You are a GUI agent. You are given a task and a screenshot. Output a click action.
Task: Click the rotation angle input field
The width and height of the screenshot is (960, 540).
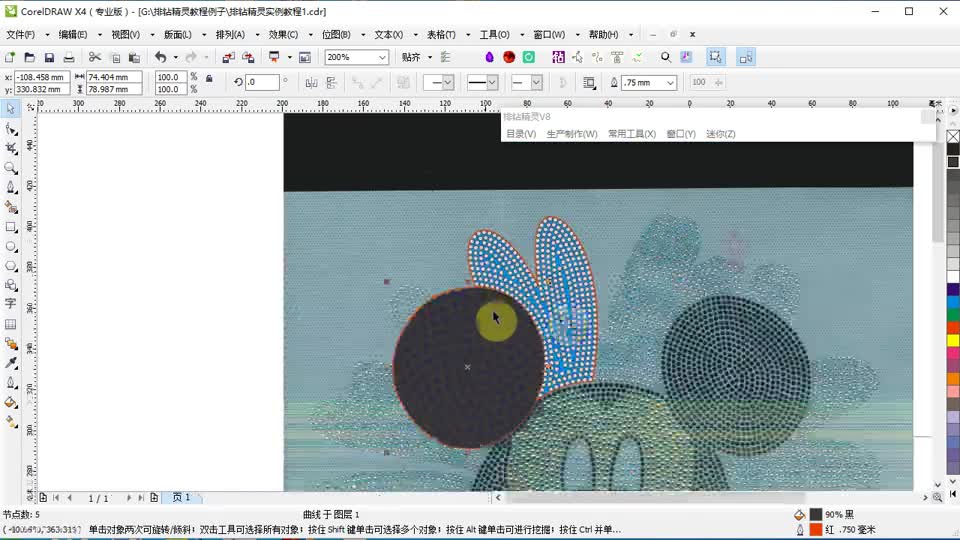coord(262,83)
